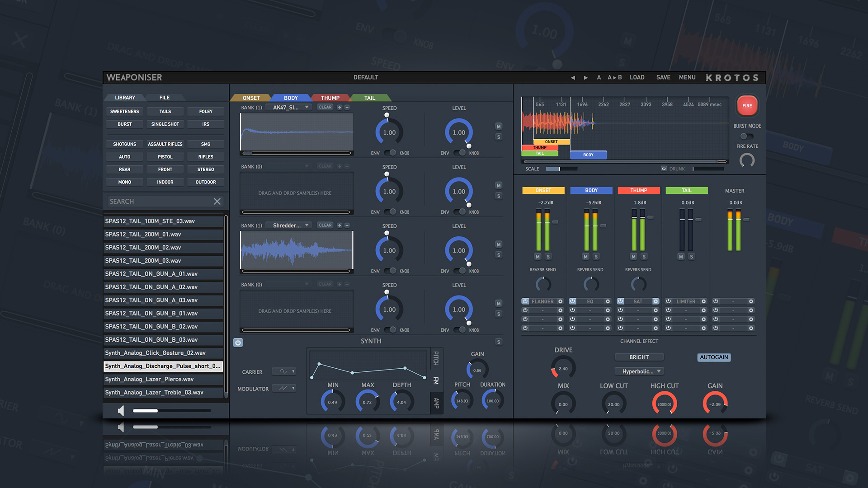Open the MODULATOR waveform dropdown
Screen dimensions: 868x488
(284, 388)
